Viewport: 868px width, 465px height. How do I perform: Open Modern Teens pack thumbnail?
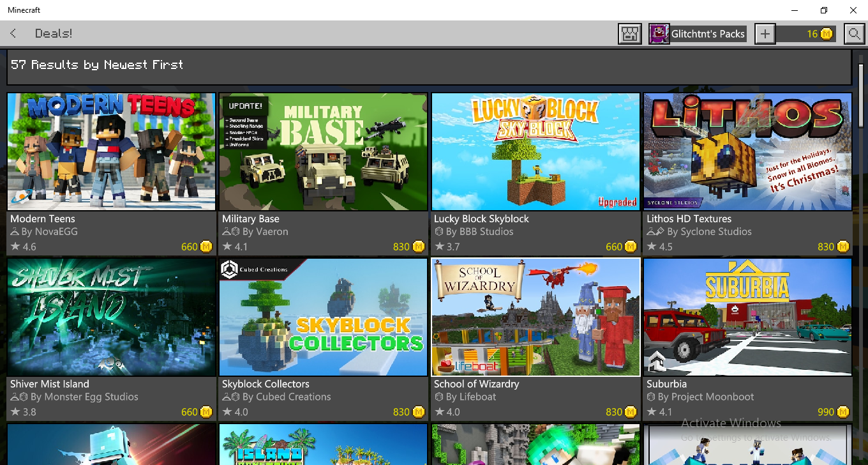point(112,151)
